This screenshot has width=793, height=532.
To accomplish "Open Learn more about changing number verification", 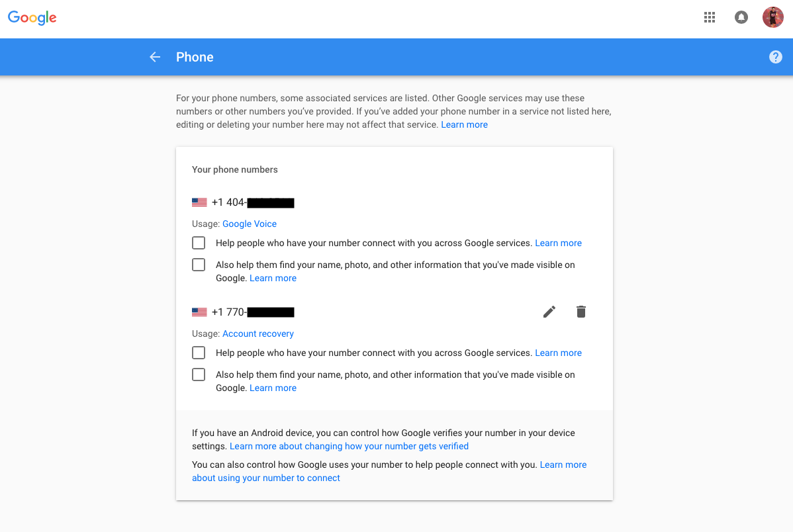I will pos(349,446).
